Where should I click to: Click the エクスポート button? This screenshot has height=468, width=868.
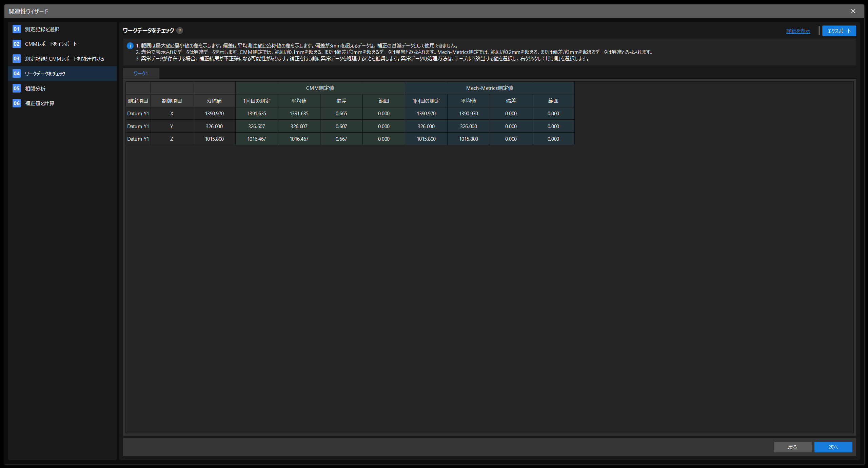coord(839,31)
